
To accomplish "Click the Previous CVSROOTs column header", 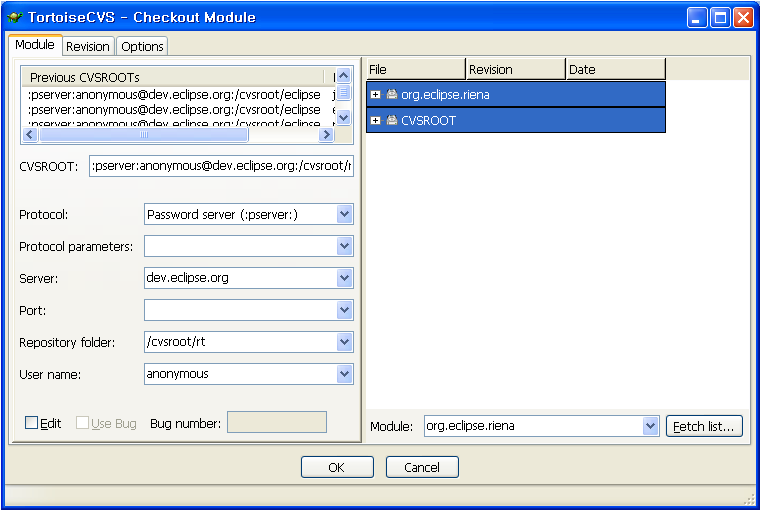I will [172, 77].
